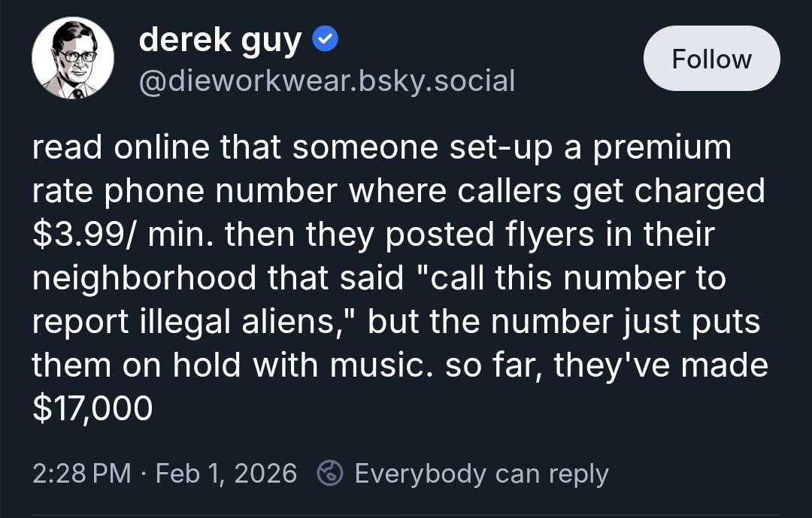Click the globe reply-settings icon
Image resolution: width=812 pixels, height=518 pixels.
click(x=330, y=474)
